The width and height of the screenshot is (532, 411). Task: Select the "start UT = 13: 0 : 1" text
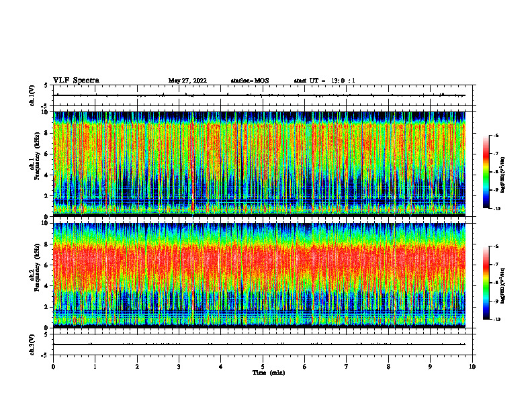(324, 81)
